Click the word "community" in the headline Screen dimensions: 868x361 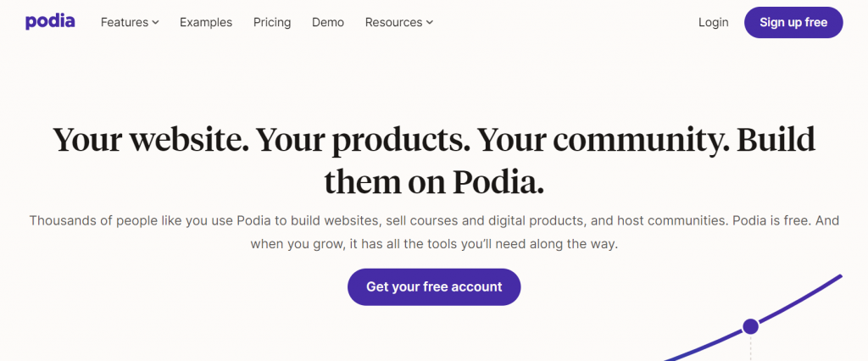pyautogui.click(x=637, y=141)
